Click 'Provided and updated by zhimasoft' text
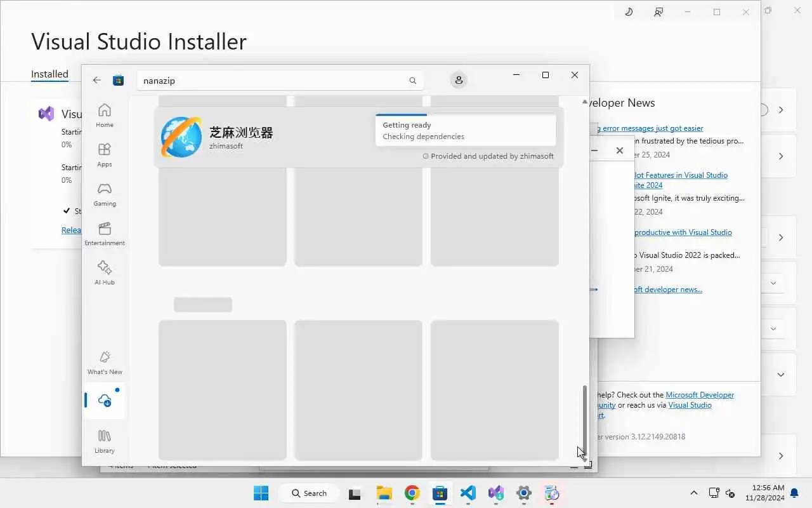Image resolution: width=812 pixels, height=508 pixels. click(x=492, y=156)
